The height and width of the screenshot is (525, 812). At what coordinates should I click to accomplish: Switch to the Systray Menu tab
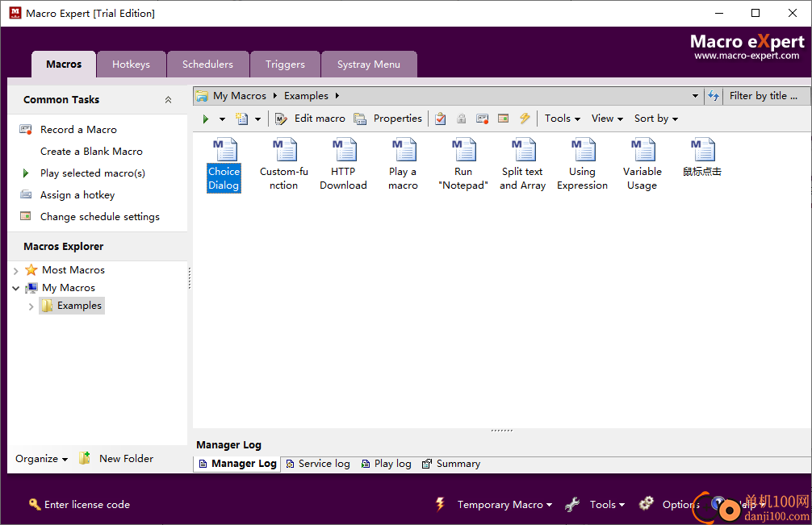[369, 65]
